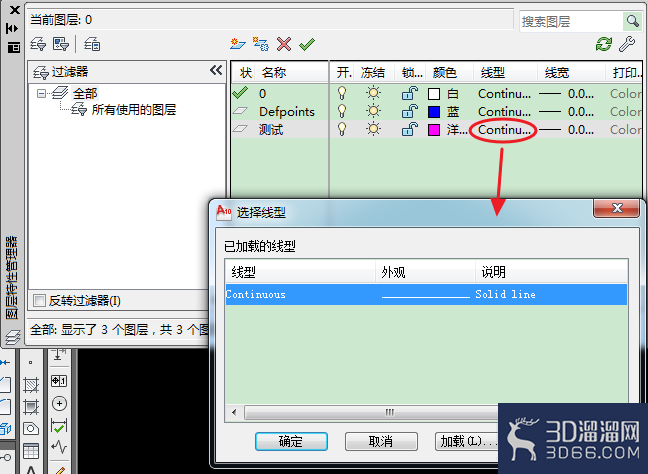
Task: Select 所有使用的图层 filter
Action: [134, 110]
